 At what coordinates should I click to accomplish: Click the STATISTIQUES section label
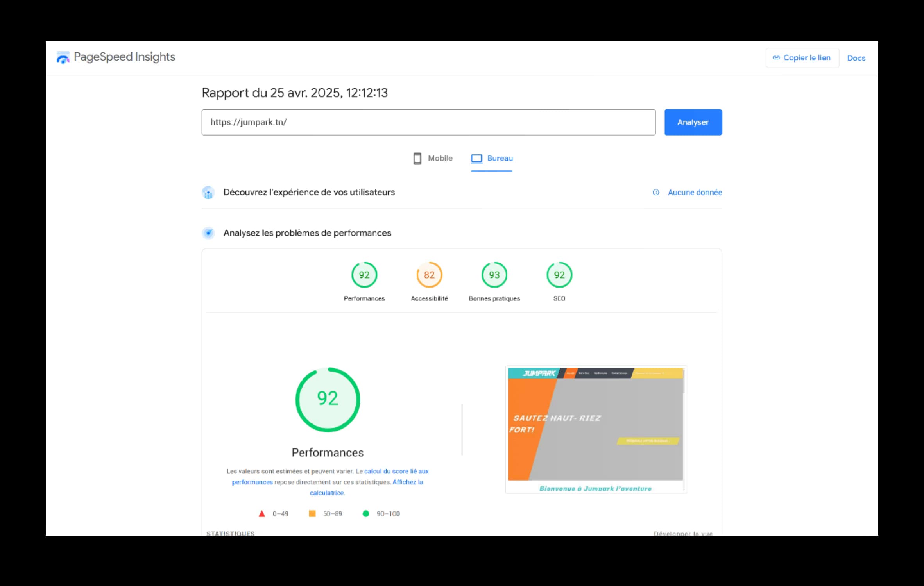[x=231, y=533]
